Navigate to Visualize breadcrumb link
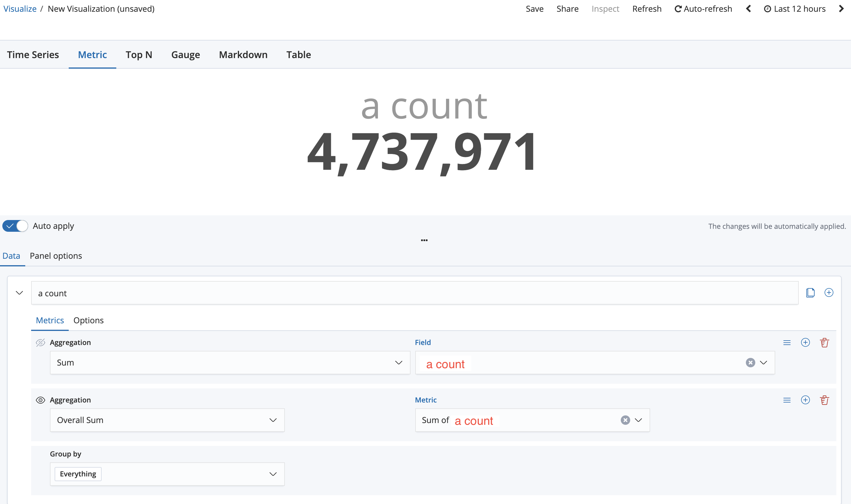 [x=20, y=9]
